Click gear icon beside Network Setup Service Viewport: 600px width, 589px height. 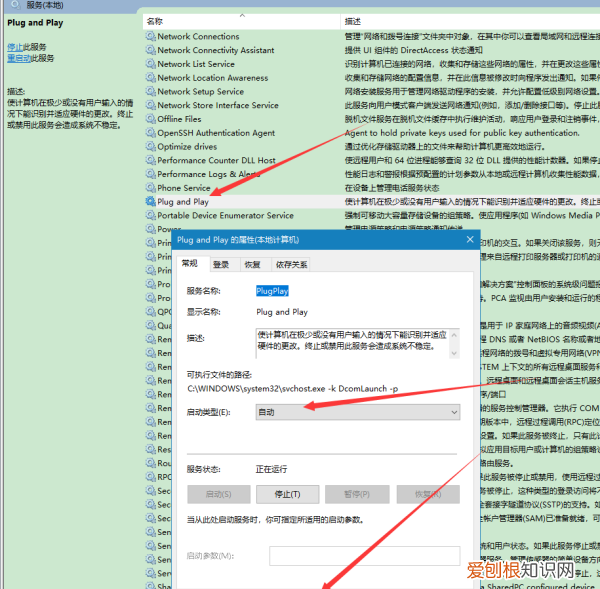151,91
